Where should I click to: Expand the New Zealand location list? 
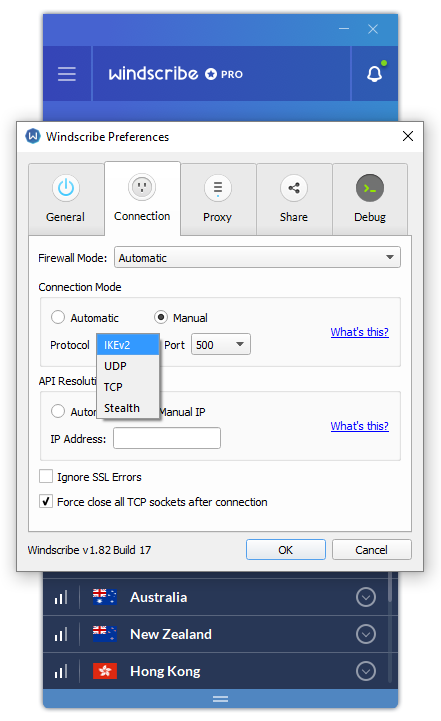366,634
